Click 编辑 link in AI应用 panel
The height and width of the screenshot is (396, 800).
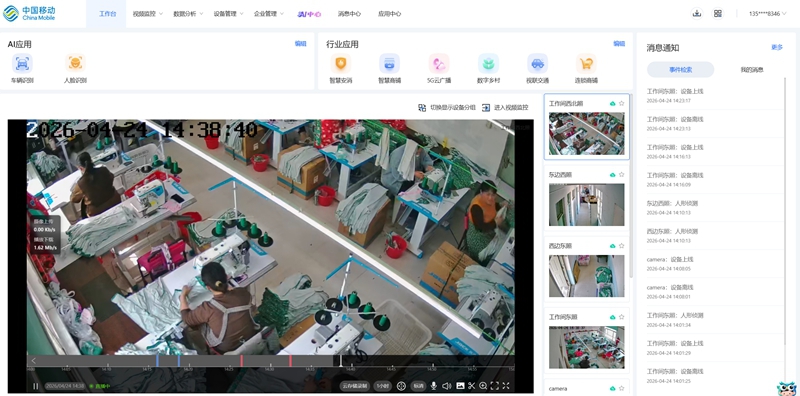[301, 44]
